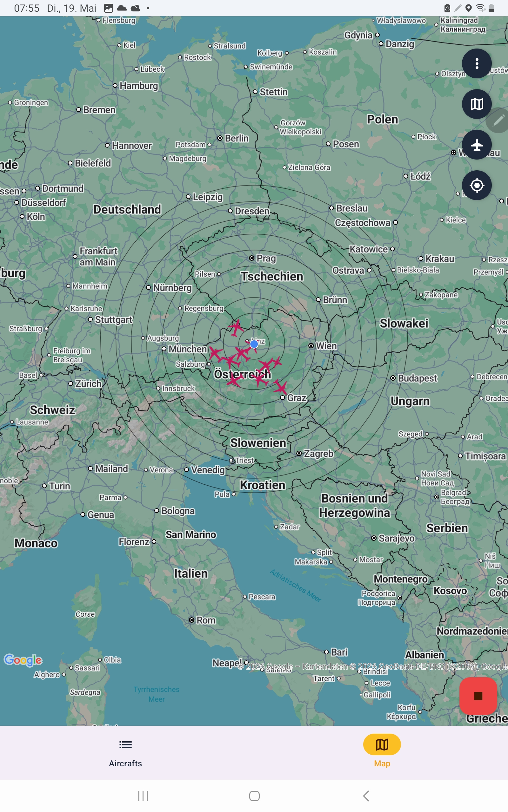
Task: Switch to the Aircrafts tab
Action: [125, 752]
